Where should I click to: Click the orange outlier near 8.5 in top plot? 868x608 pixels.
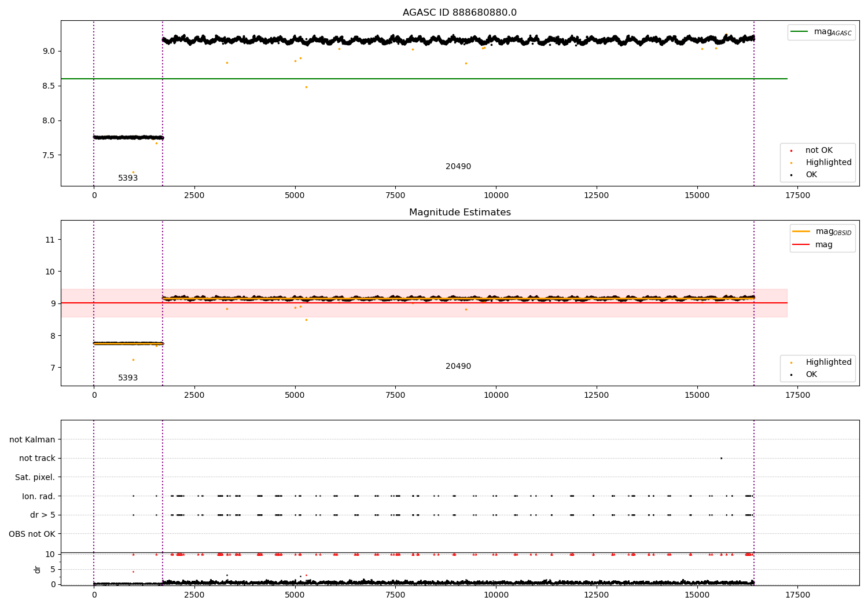pyautogui.click(x=306, y=87)
